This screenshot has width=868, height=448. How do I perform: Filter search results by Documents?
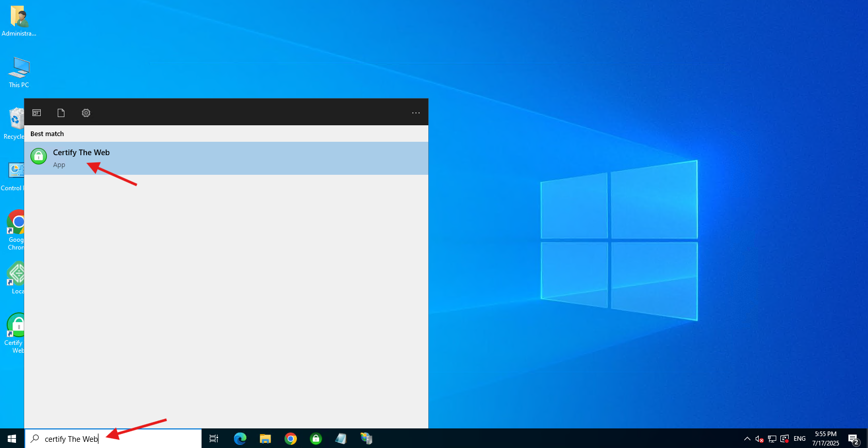[x=61, y=112]
